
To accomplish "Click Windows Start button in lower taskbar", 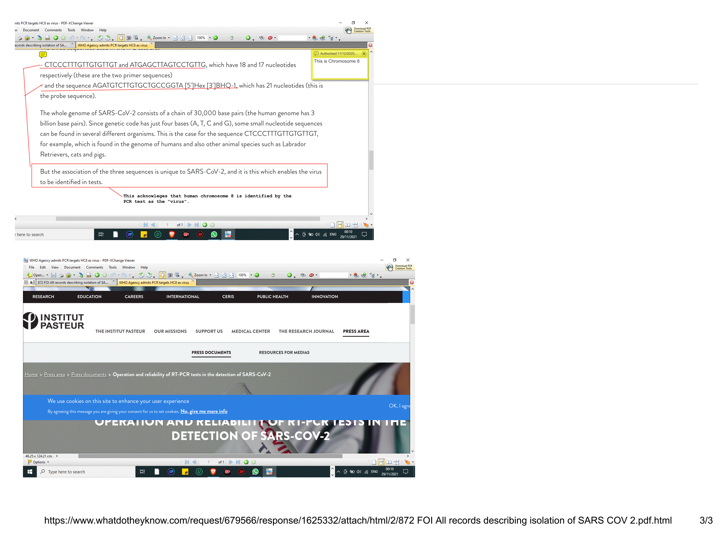I will coord(30,472).
